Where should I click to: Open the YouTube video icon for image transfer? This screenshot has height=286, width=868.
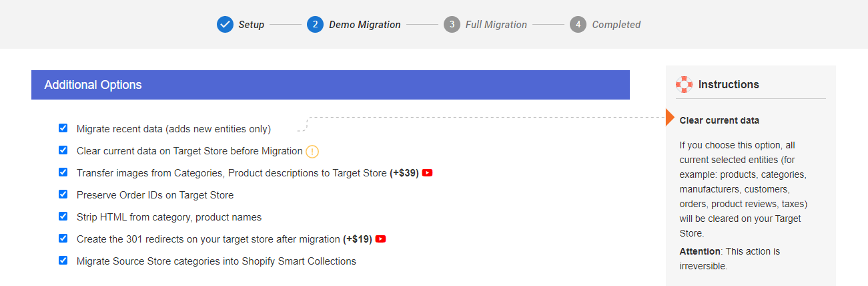[428, 173]
